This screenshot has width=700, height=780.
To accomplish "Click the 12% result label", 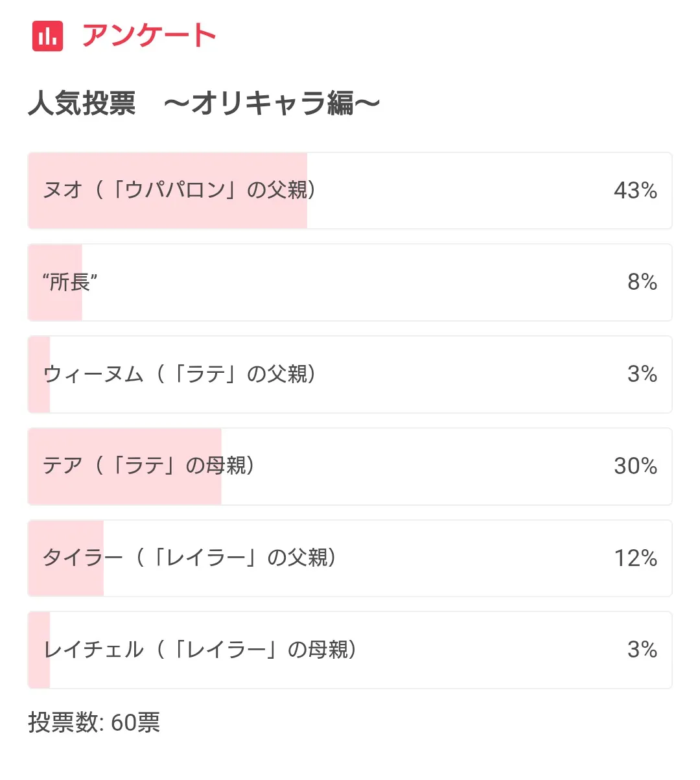I will point(635,558).
